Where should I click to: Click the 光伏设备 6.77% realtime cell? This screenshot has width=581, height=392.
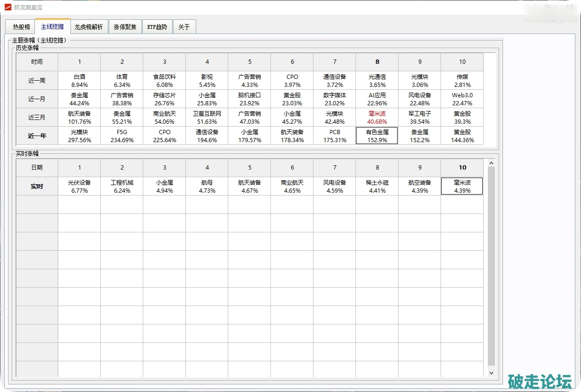pos(79,187)
